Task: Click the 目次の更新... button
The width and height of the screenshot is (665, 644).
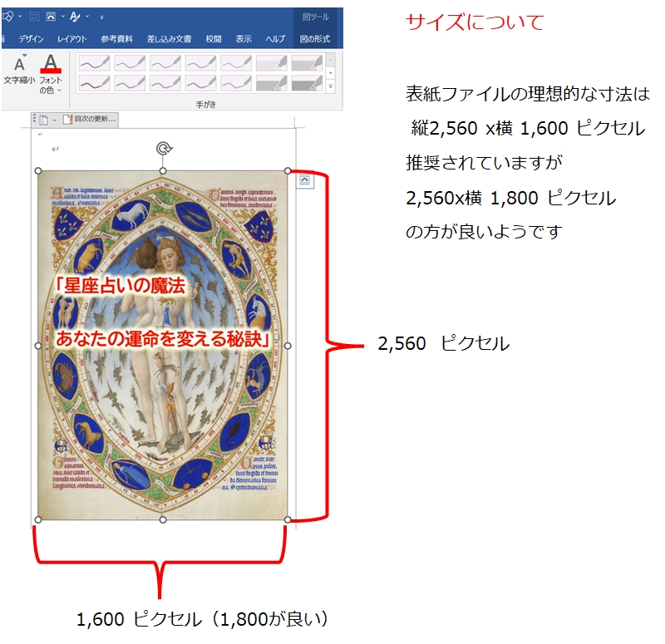Action: pos(90,119)
